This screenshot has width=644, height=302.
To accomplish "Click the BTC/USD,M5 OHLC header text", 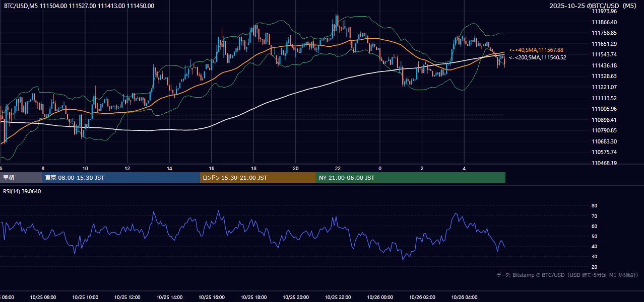I will coord(79,6).
